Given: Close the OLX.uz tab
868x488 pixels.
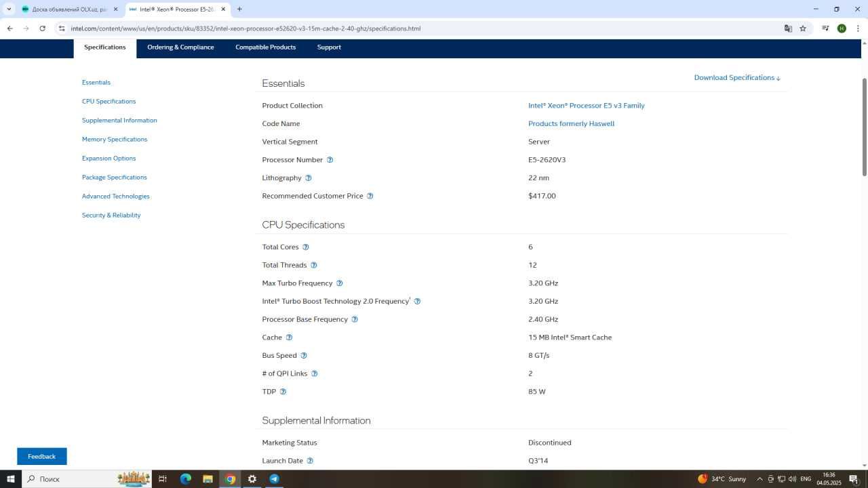Looking at the screenshot, I should [115, 9].
